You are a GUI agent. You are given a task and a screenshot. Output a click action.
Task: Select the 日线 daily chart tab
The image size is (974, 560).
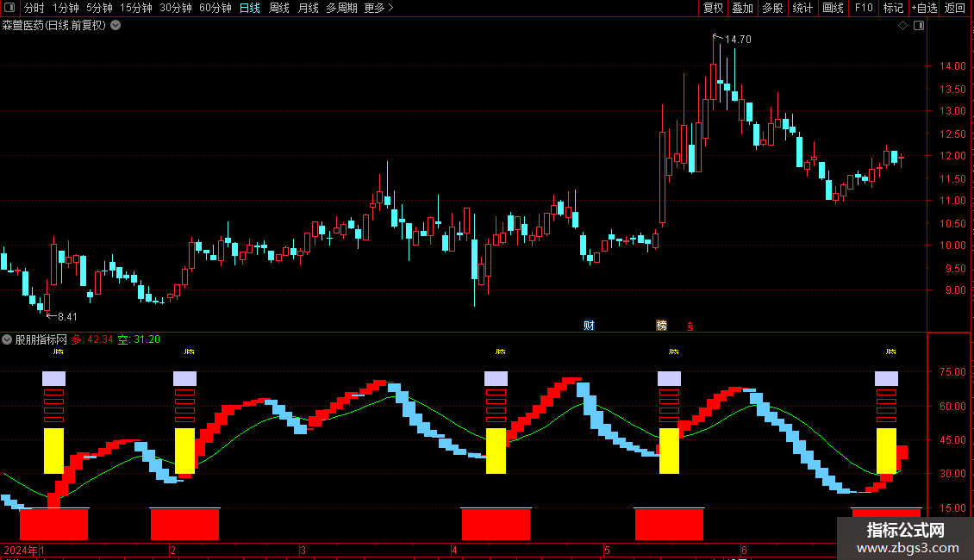click(250, 8)
